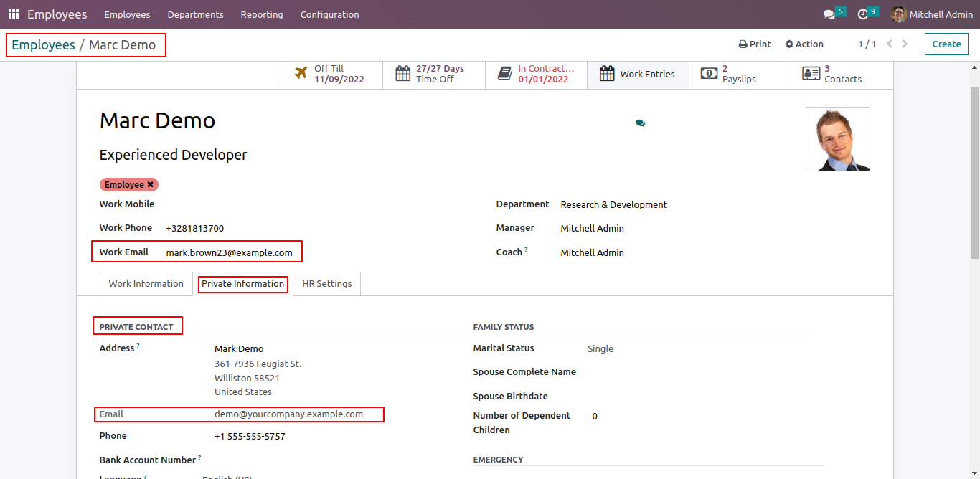
Task: Click Marital Status value Single
Action: click(600, 349)
